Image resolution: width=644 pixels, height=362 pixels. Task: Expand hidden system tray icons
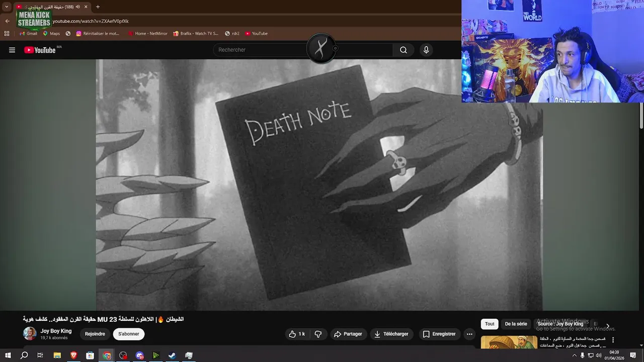point(575,355)
